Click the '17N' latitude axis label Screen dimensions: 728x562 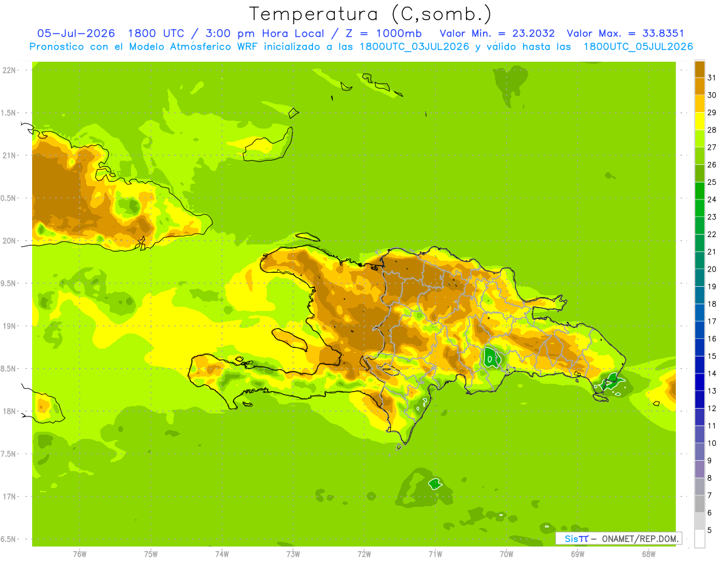(x=8, y=497)
